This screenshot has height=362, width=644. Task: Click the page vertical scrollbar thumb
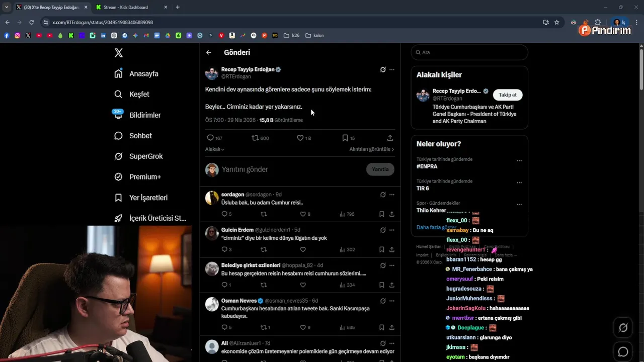click(x=641, y=69)
